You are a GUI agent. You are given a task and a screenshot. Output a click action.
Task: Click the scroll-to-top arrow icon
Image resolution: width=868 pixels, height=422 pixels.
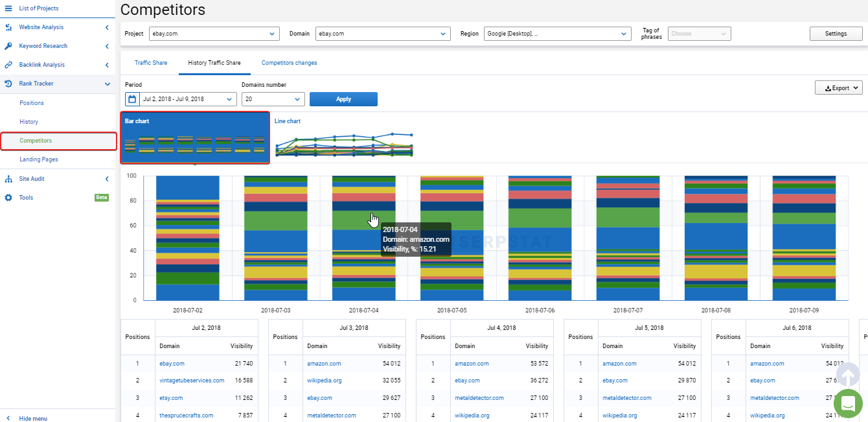[848, 375]
